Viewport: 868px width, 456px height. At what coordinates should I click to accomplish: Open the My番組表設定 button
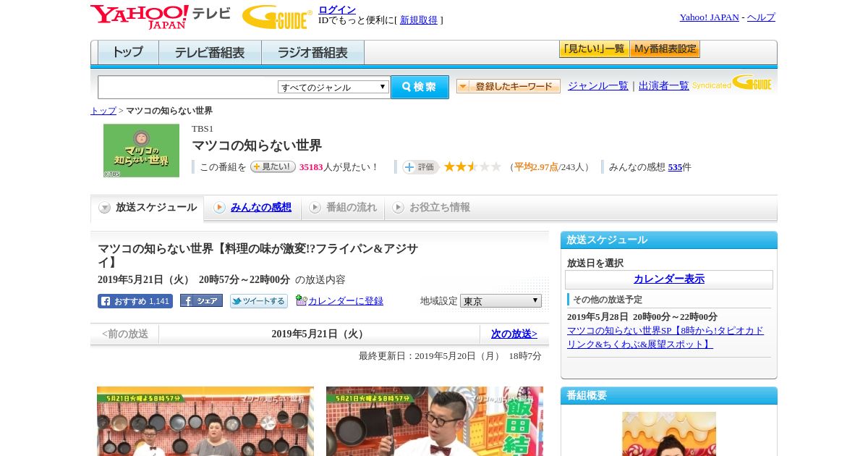[665, 49]
